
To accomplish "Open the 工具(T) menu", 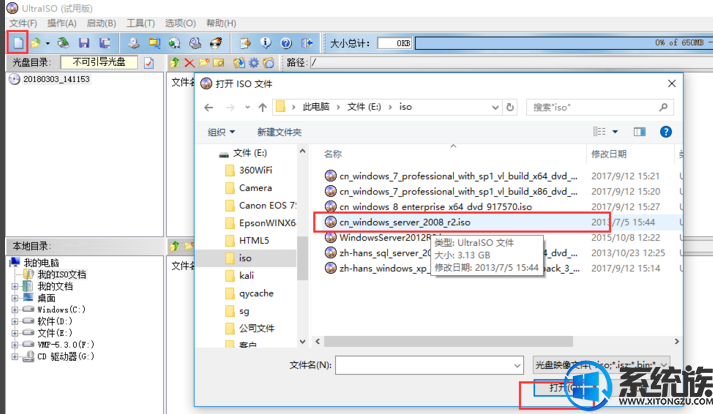I will click(141, 23).
